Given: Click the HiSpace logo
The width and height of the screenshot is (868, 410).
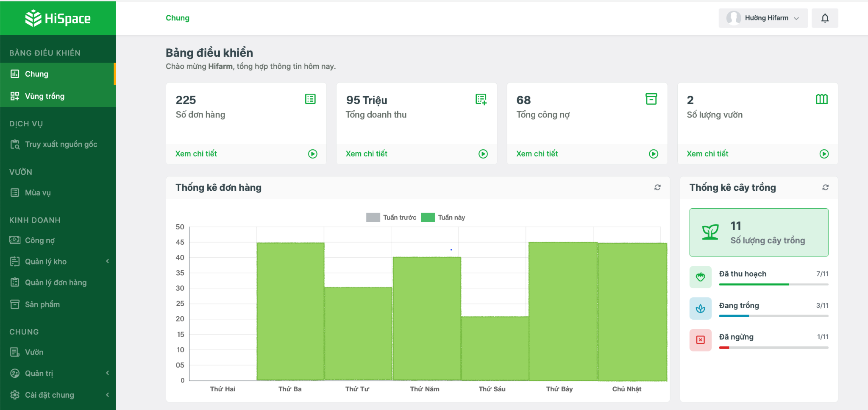Looking at the screenshot, I should [58, 18].
